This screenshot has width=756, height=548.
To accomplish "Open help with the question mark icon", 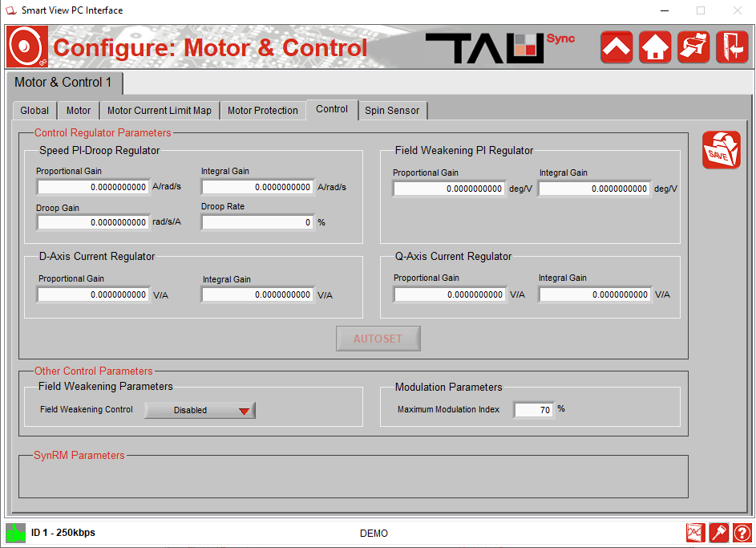I will pyautogui.click(x=742, y=533).
